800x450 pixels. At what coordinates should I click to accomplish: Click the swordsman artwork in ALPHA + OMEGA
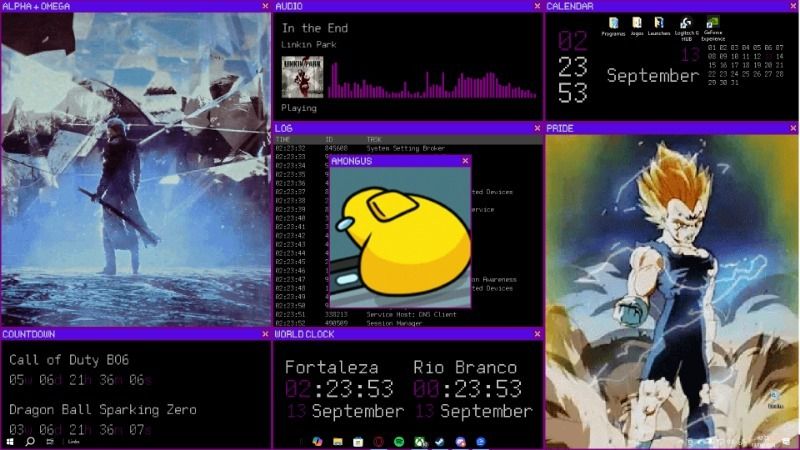(x=136, y=169)
